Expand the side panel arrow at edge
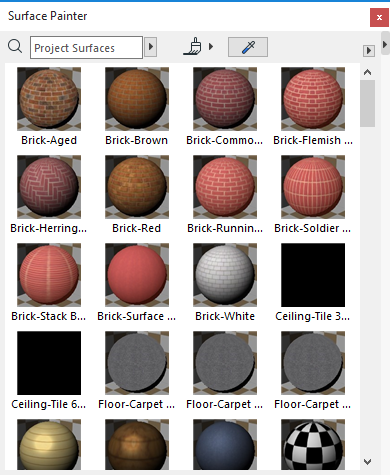This screenshot has width=390, height=475. click(x=385, y=44)
